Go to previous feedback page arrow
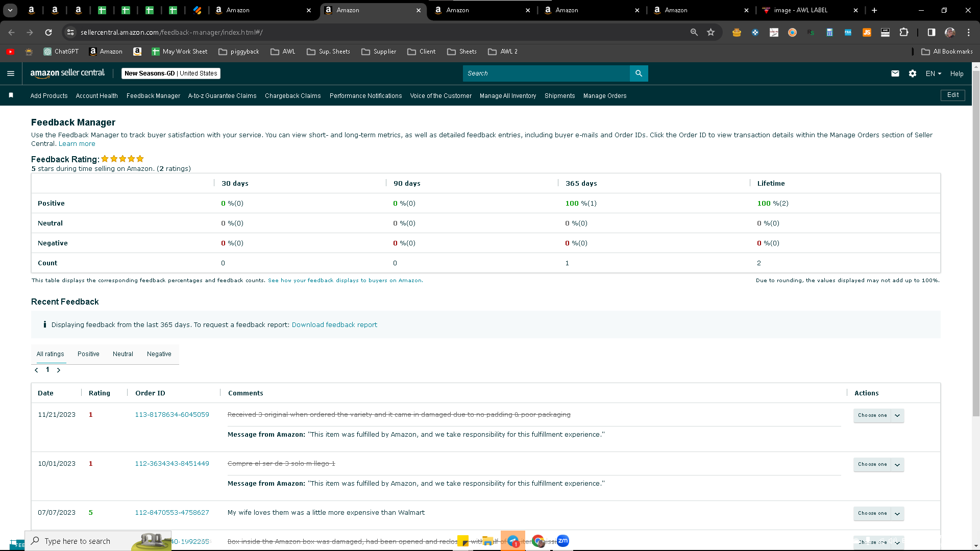 (x=36, y=370)
